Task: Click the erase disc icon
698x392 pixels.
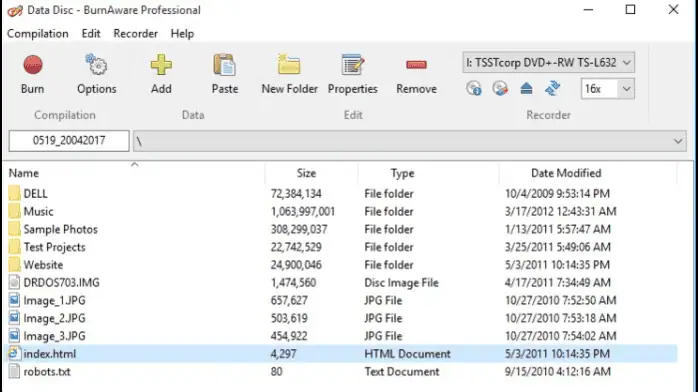Action: tap(500, 88)
